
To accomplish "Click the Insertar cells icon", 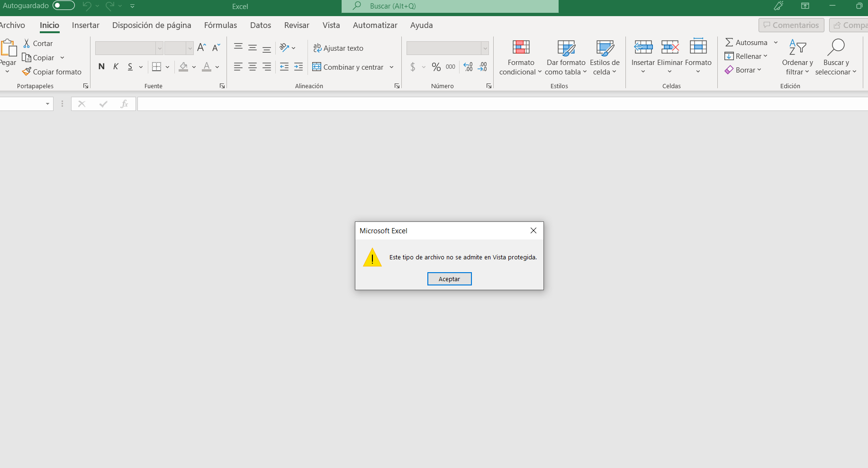I will coord(643,46).
